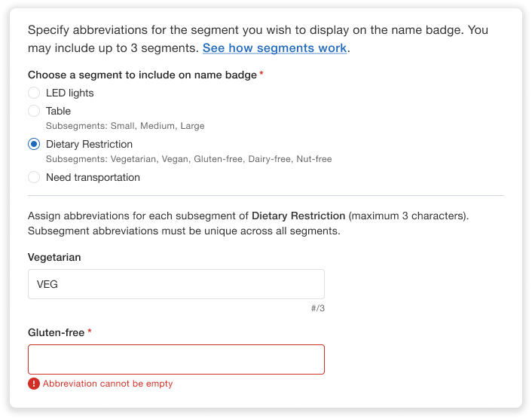This screenshot has width=532, height=419.
Task: Choose the Table segment radio button
Action: (x=34, y=111)
